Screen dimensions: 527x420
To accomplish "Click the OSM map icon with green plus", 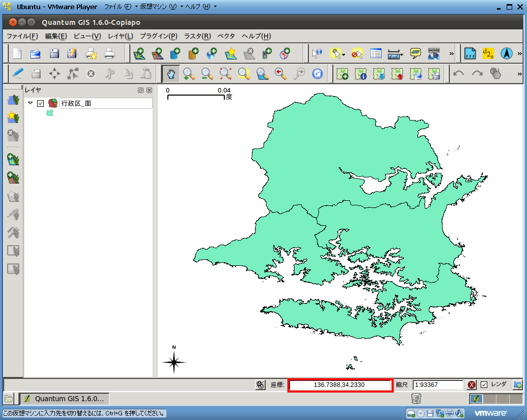I will pyautogui.click(x=342, y=74).
